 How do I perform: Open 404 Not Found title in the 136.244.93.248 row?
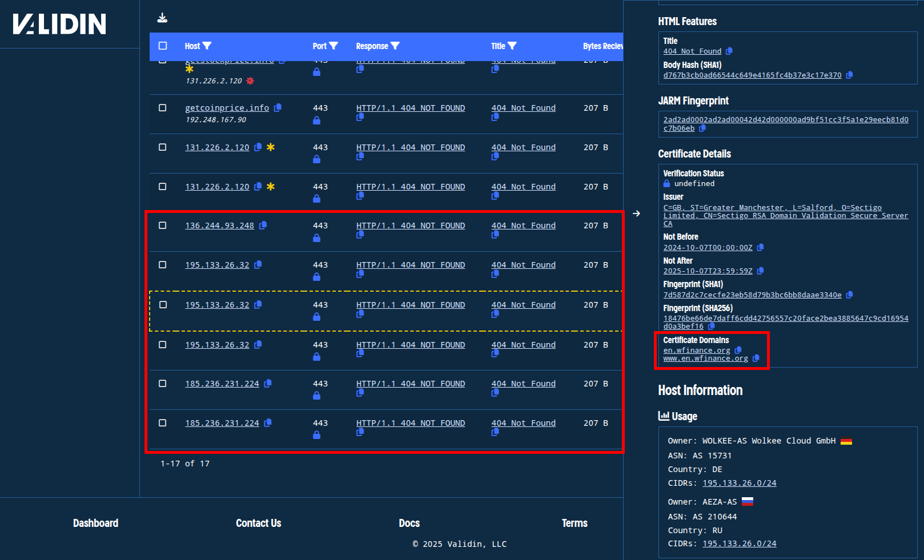point(523,225)
